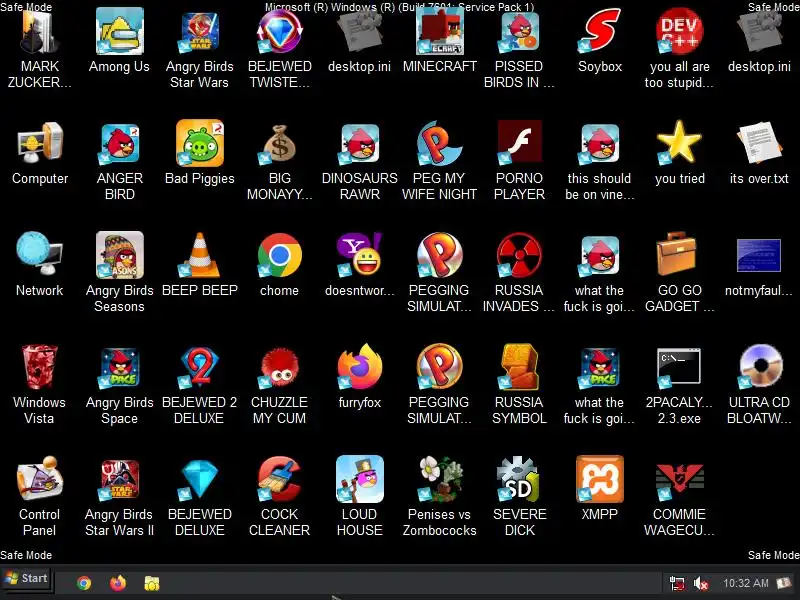Select the BEJEWED TWISTE... gem icon
The image size is (800, 600).
click(280, 32)
